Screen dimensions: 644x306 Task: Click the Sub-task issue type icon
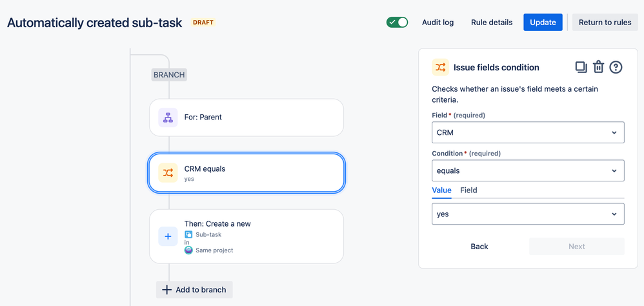(x=188, y=235)
